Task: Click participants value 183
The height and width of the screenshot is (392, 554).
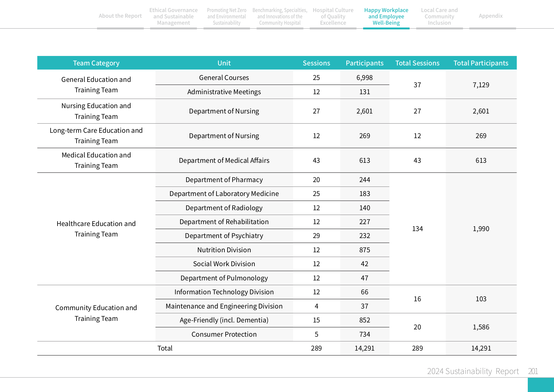Action: (x=365, y=193)
